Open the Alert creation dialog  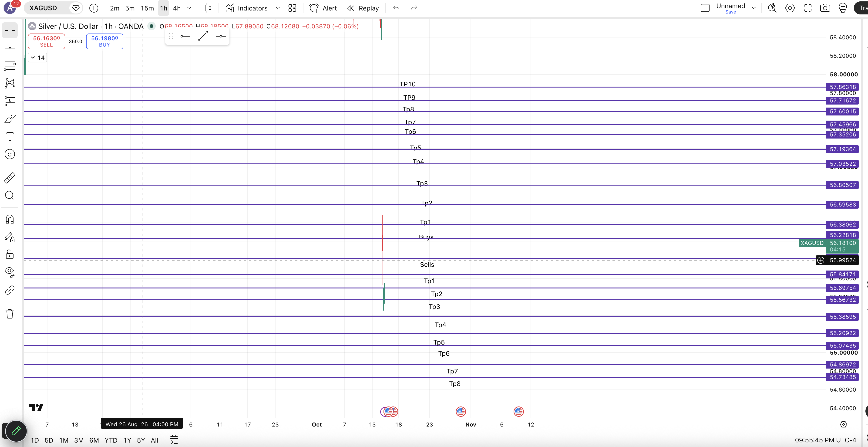tap(323, 8)
